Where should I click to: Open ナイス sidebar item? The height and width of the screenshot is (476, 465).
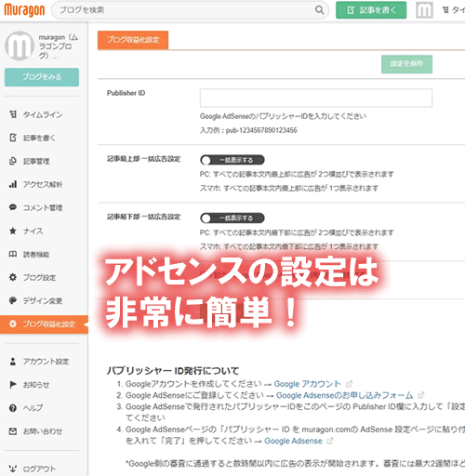click(33, 231)
